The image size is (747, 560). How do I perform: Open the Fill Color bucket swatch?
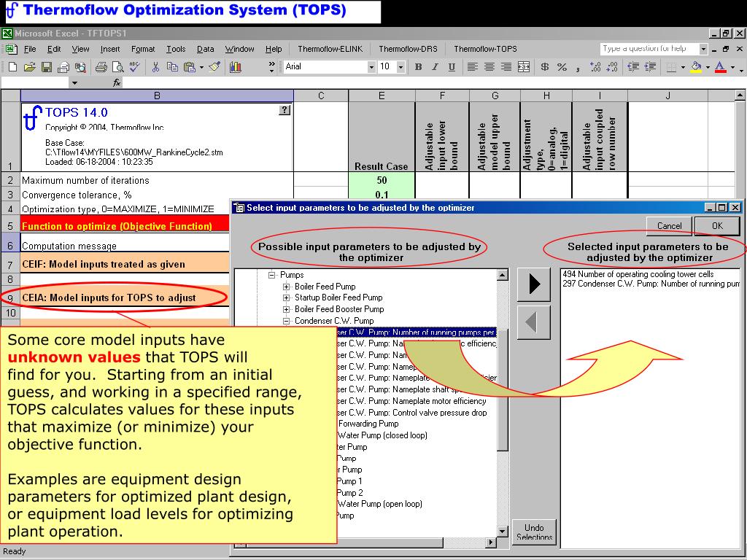(695, 67)
